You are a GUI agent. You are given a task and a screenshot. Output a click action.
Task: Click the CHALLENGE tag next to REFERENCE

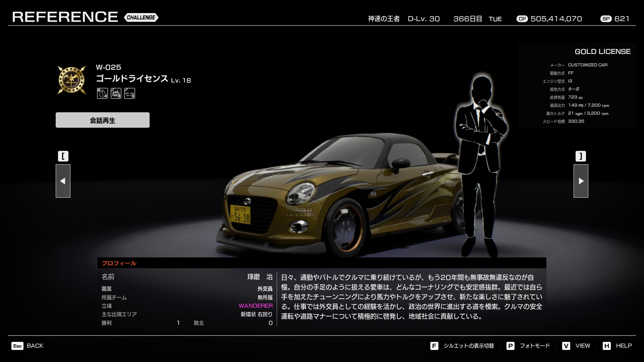tap(141, 17)
